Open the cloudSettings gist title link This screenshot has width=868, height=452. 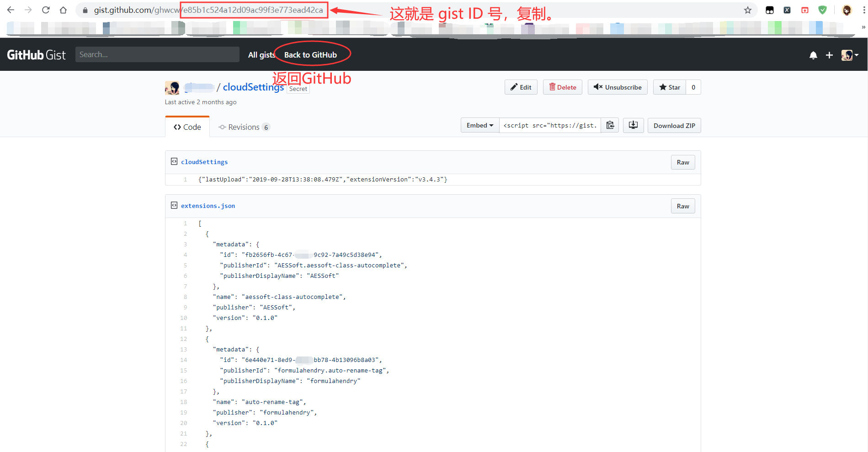253,87
